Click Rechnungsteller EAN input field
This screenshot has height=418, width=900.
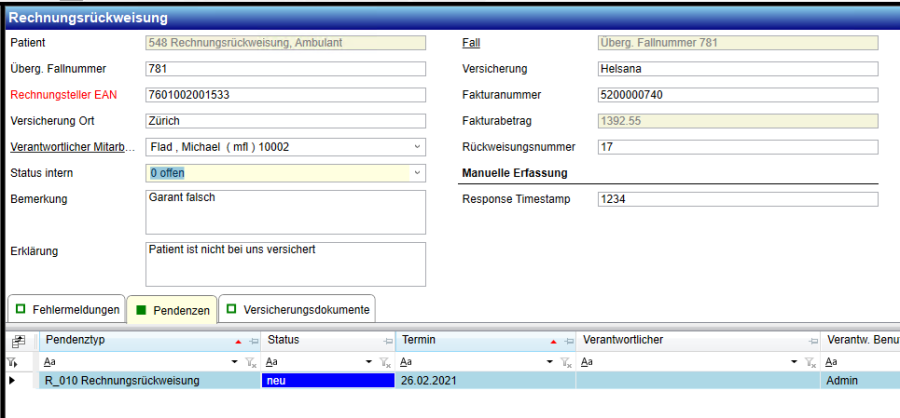click(x=285, y=95)
